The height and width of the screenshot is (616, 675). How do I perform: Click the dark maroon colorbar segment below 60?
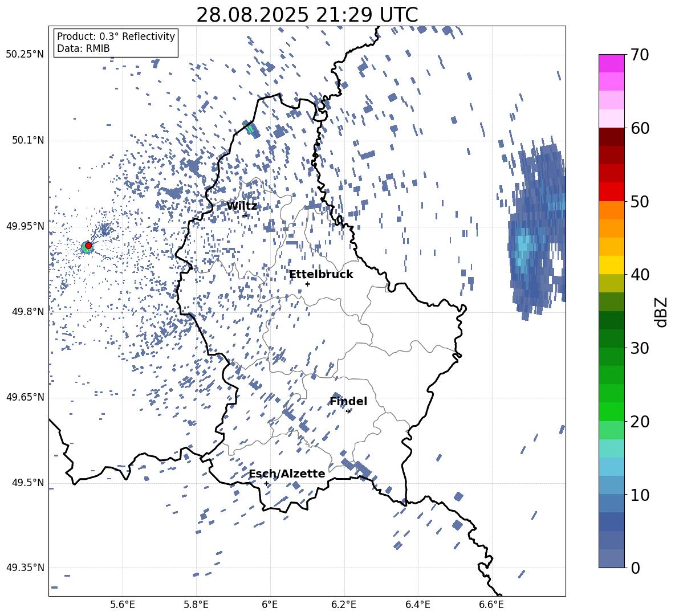(x=612, y=137)
